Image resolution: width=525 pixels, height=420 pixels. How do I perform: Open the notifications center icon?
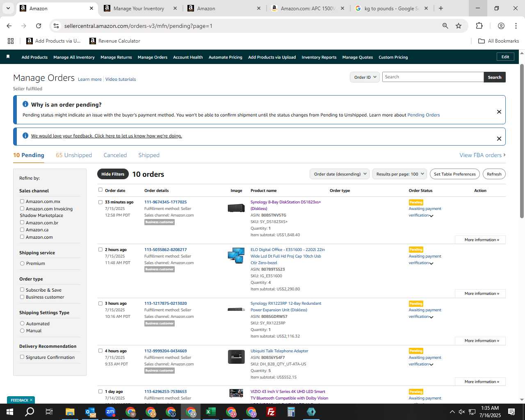click(511, 412)
